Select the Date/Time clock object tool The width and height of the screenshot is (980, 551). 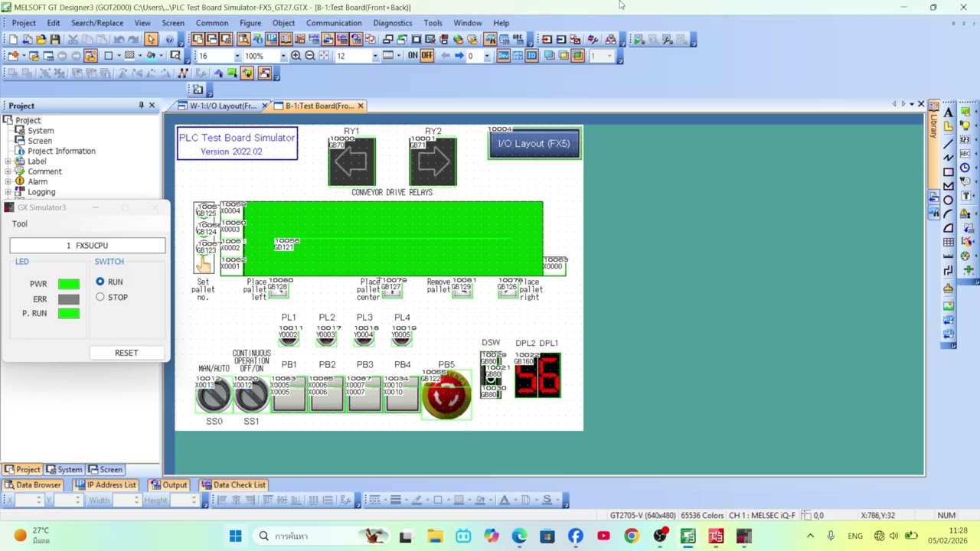(965, 168)
